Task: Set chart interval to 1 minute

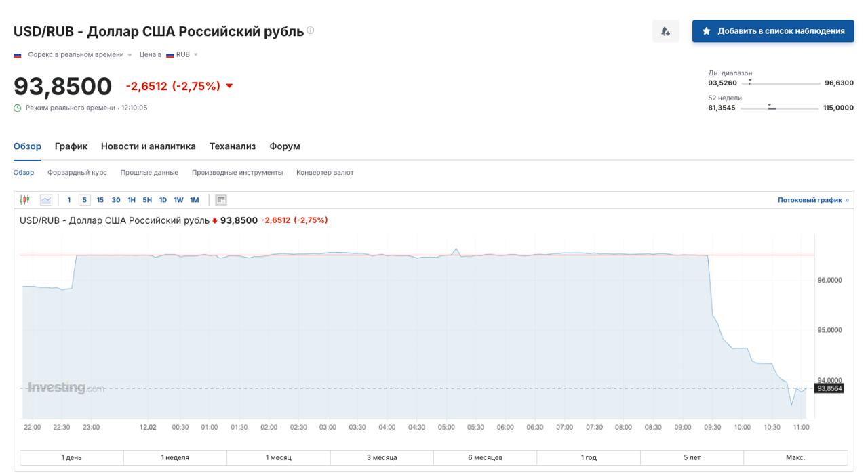Action: [x=68, y=200]
